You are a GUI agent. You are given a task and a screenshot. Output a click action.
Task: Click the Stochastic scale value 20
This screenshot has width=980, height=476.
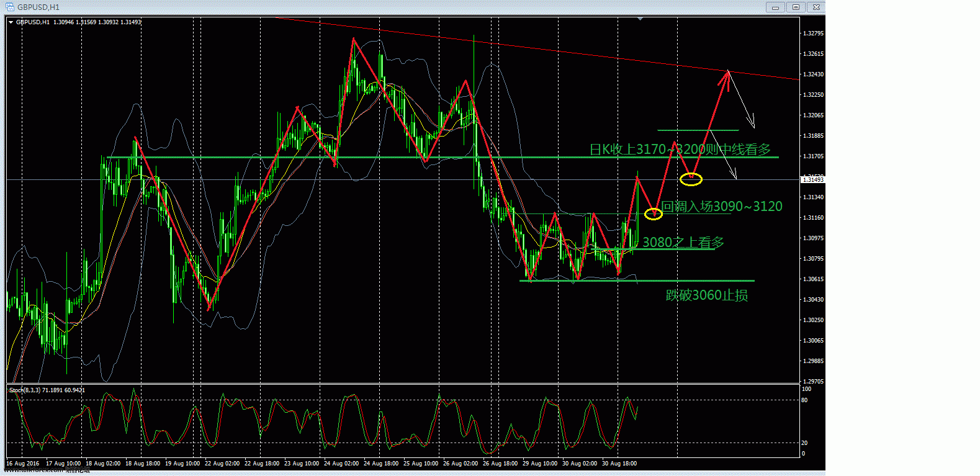tap(804, 443)
